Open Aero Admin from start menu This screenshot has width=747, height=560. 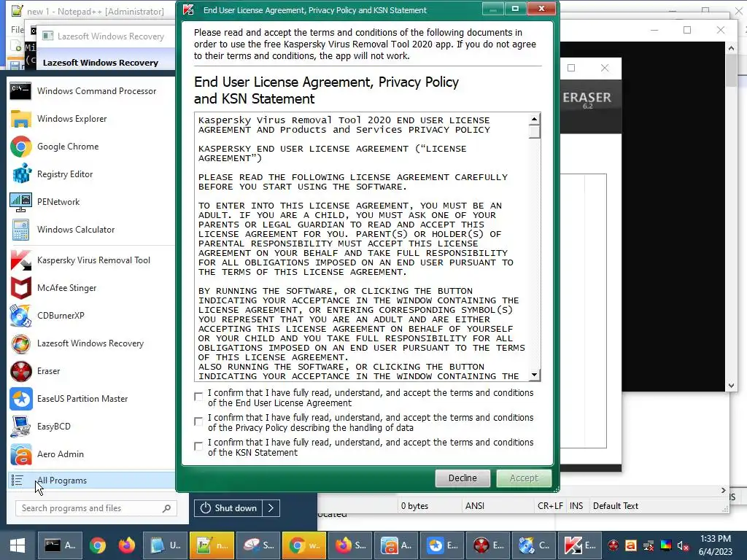pos(91,454)
